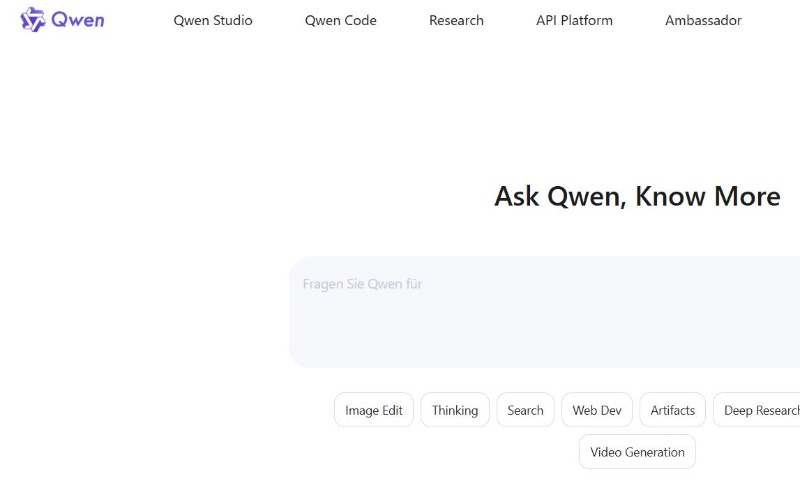The height and width of the screenshot is (483, 800).
Task: Choose the Search chip
Action: [525, 410]
